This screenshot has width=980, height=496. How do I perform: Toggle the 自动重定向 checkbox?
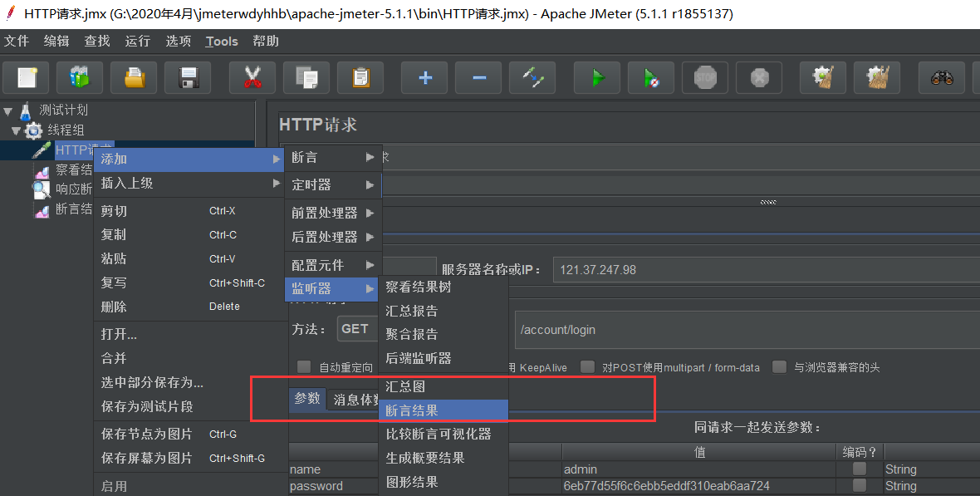304,366
